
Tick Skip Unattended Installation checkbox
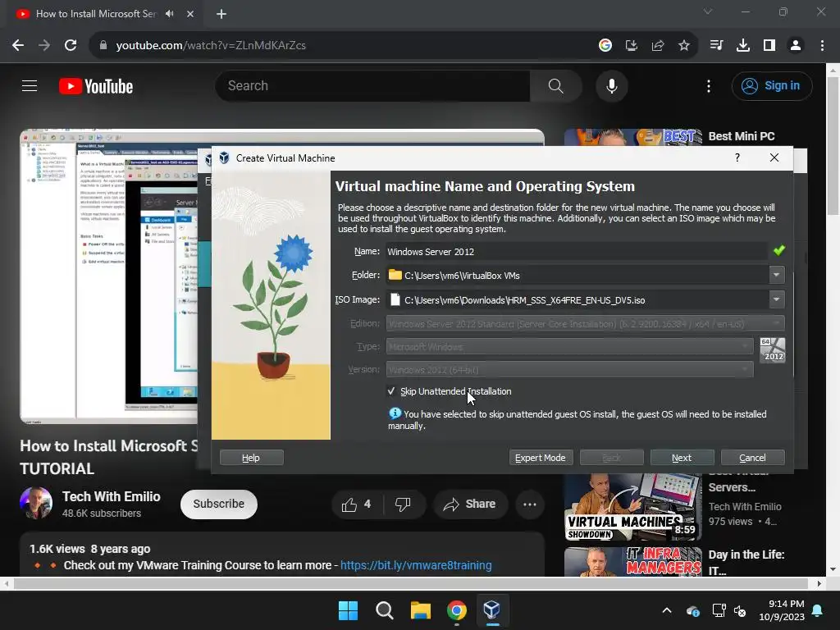pos(391,391)
